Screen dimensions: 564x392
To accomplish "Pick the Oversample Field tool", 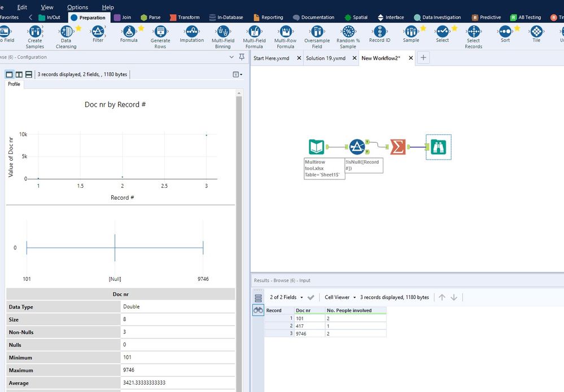I will pyautogui.click(x=317, y=37).
